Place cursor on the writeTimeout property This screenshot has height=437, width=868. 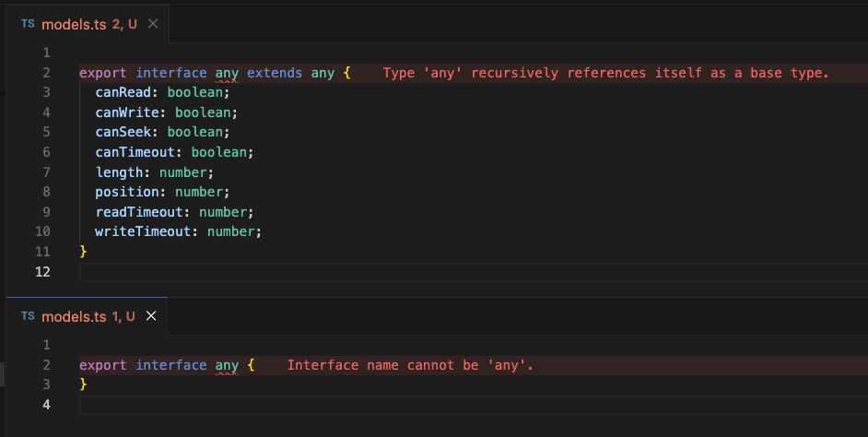tap(146, 231)
